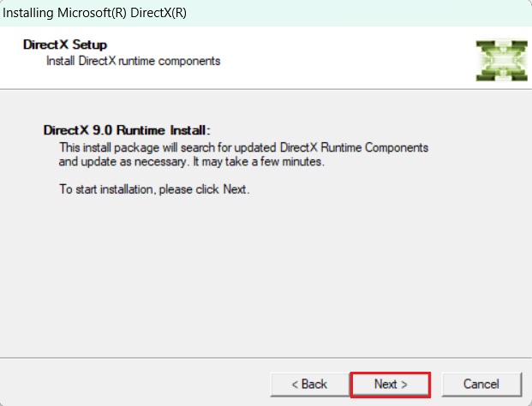Click the 'DirectX Setup' heading text
The height and width of the screenshot is (406, 532).
point(65,45)
